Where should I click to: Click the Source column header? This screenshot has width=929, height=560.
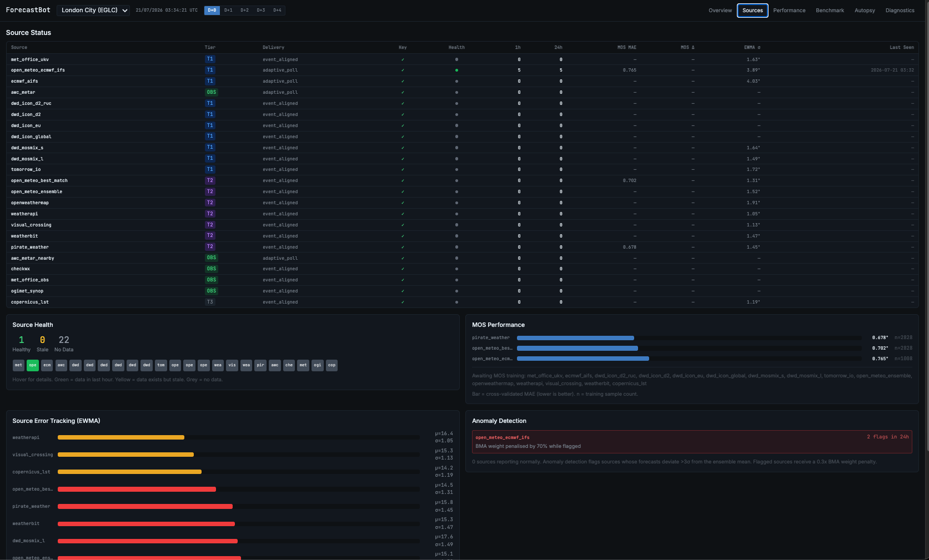coord(19,47)
